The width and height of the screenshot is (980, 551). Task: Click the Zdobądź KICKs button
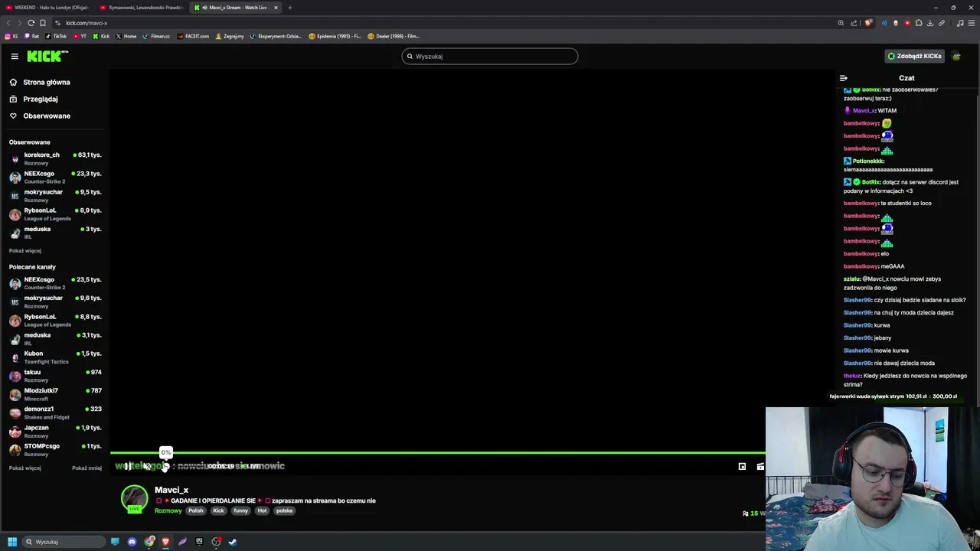click(914, 56)
